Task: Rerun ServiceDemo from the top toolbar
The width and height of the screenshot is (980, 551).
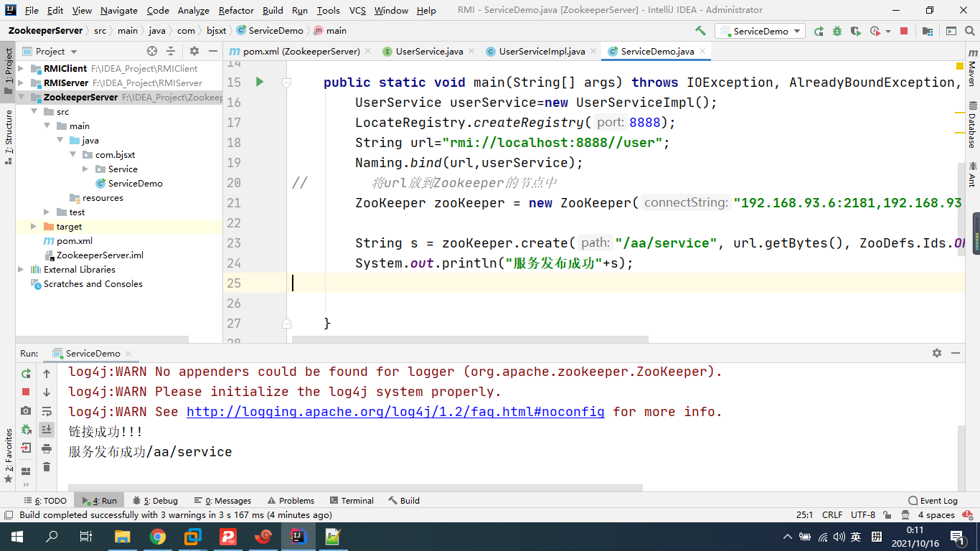Action: (x=819, y=31)
